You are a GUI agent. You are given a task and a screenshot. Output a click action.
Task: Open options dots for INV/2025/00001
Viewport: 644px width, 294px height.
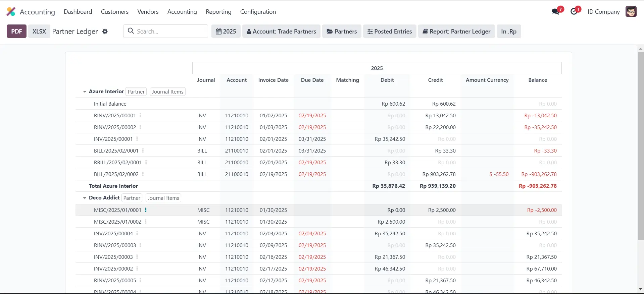click(137, 139)
